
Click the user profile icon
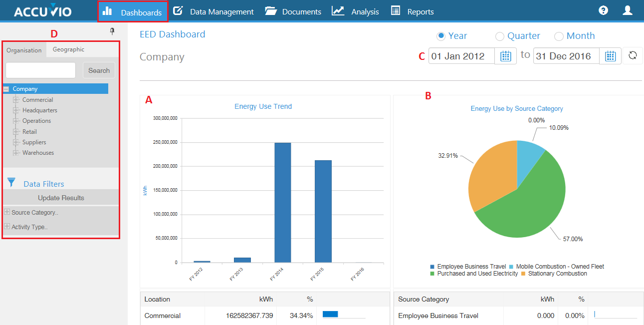click(628, 10)
